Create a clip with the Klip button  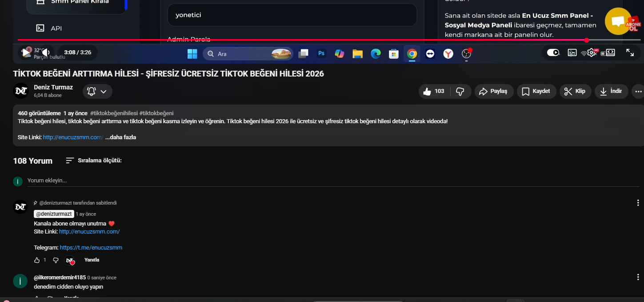(x=576, y=91)
